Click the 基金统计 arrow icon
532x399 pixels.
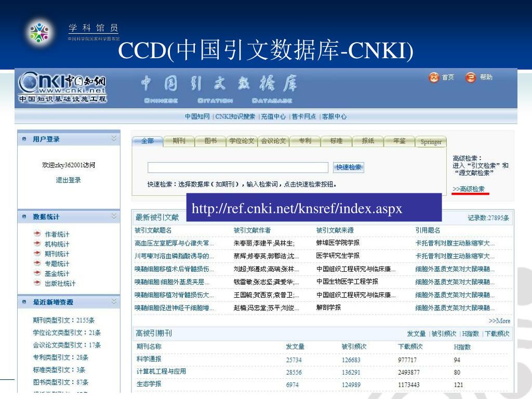(37, 273)
